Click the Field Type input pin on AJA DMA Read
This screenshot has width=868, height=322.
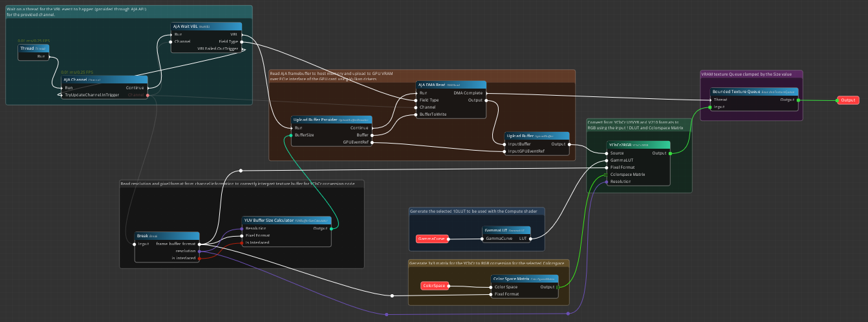pos(415,100)
